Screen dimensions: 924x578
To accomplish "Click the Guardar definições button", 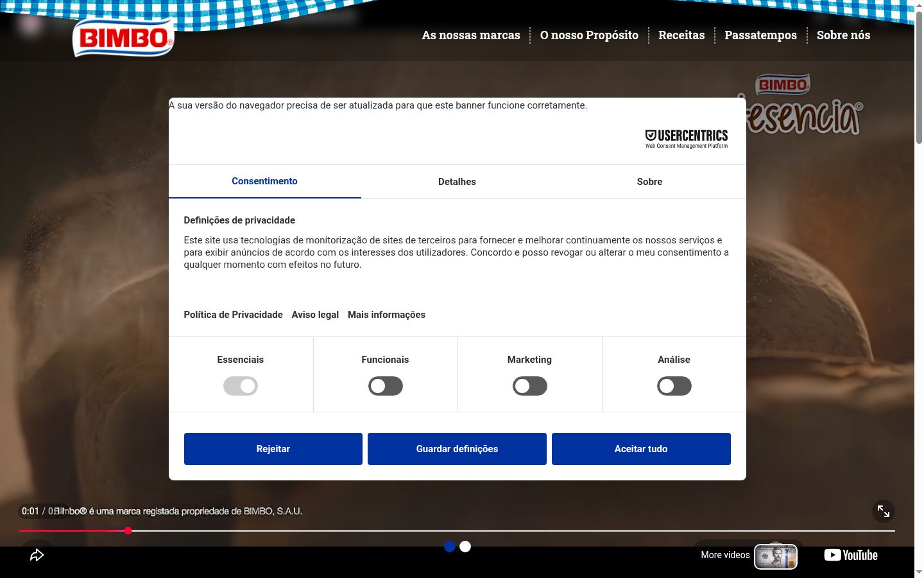I will click(x=457, y=449).
